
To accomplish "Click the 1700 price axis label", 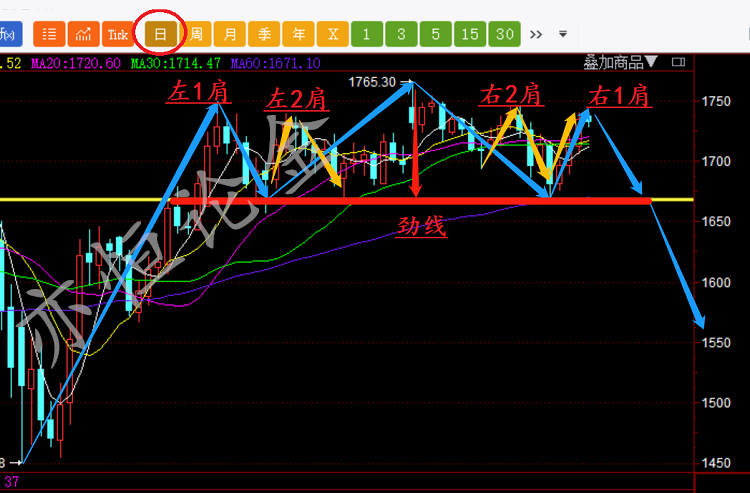I will coord(716,162).
